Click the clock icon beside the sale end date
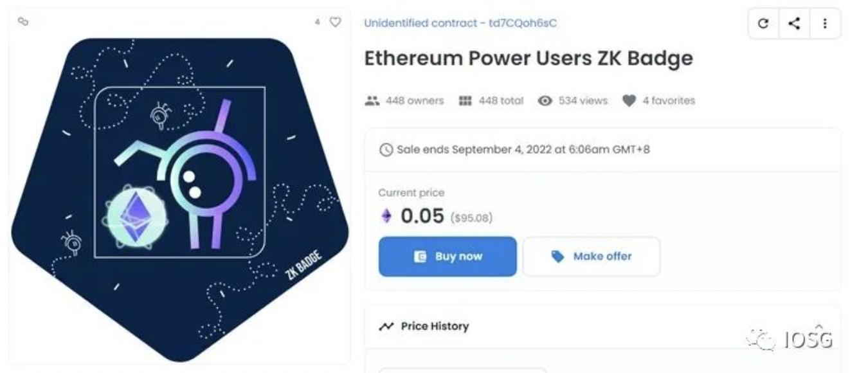868x373 pixels. click(386, 150)
